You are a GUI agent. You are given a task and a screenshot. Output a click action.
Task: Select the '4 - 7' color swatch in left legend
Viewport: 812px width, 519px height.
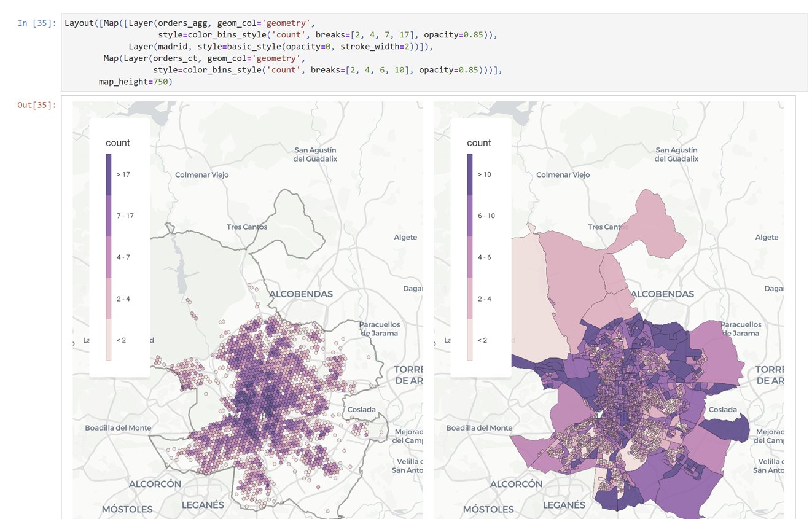click(x=109, y=257)
